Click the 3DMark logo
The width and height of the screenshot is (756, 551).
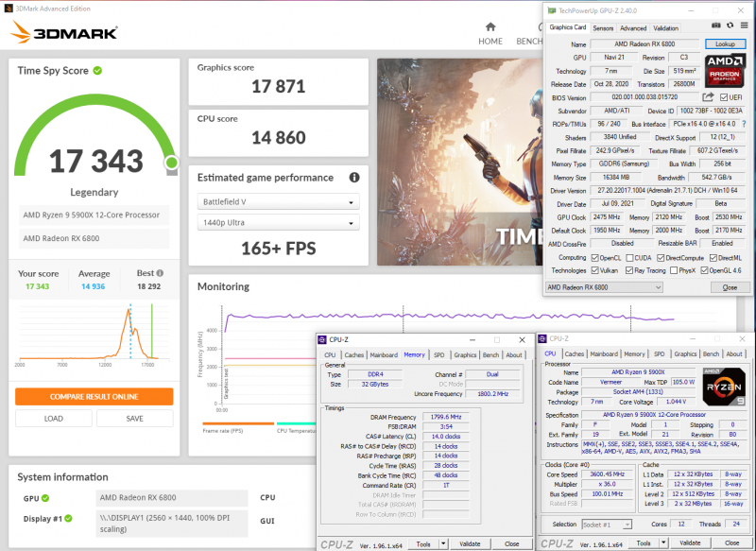coord(64,33)
